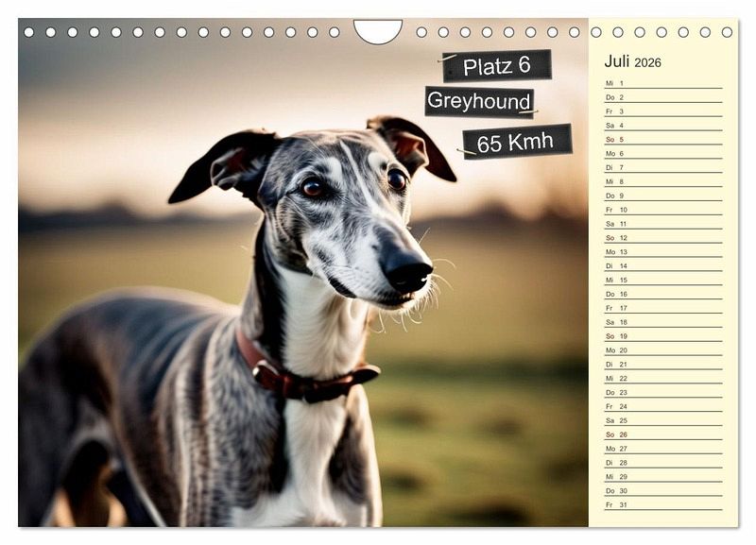This screenshot has height=545, width=756.
Task: Select the 'Sa 4' calendar row
Action: (x=663, y=126)
